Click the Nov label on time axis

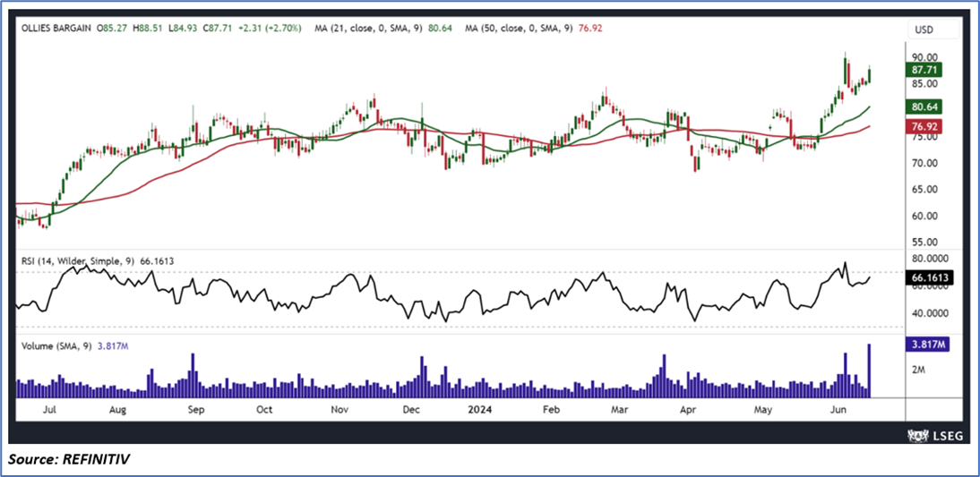tap(340, 410)
